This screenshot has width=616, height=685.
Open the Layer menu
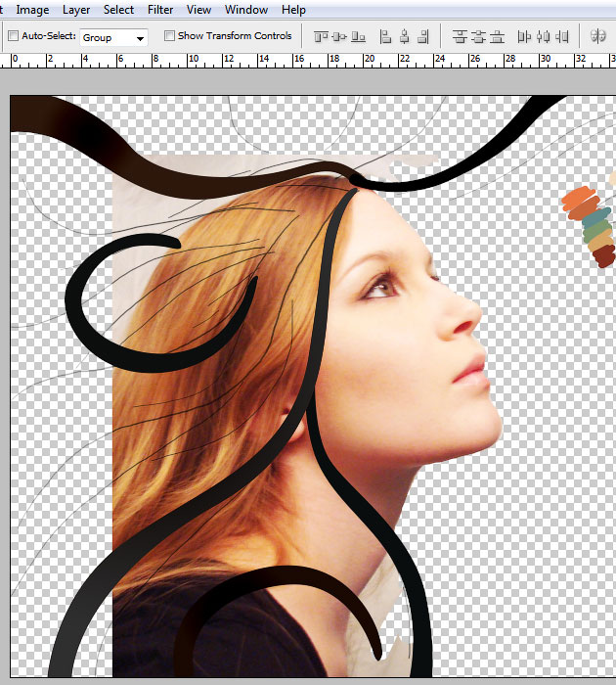pos(76,10)
